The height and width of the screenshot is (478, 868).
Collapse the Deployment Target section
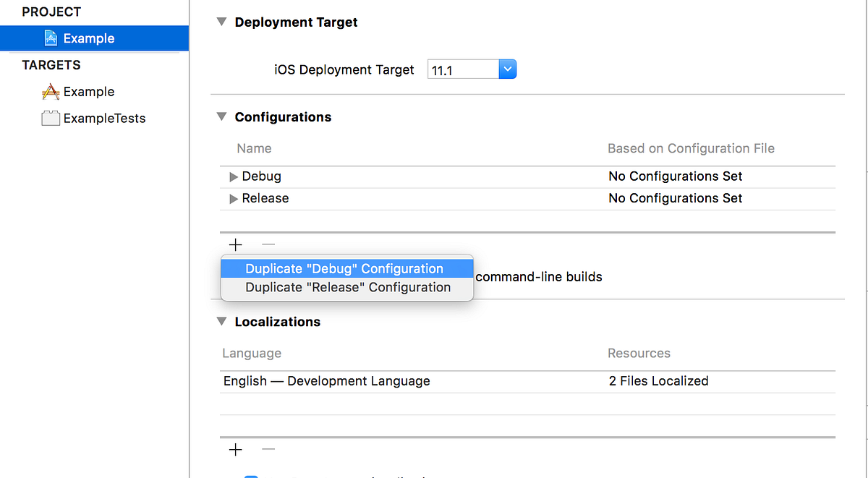point(221,22)
